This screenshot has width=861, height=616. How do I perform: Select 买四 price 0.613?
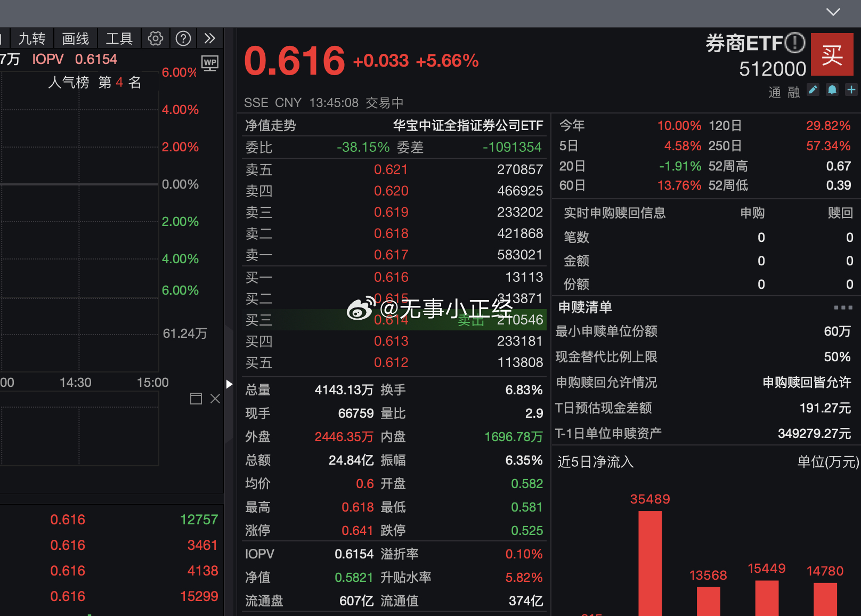point(391,341)
